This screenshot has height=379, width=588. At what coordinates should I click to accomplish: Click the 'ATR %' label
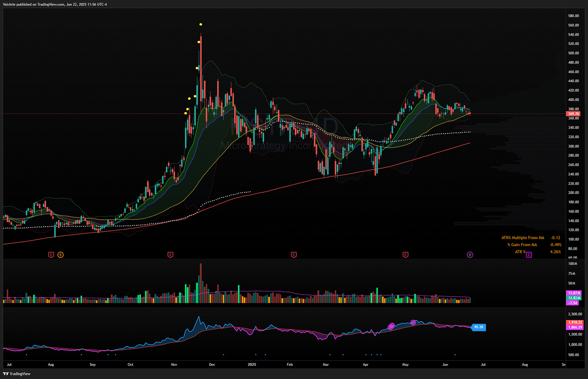[520, 252]
